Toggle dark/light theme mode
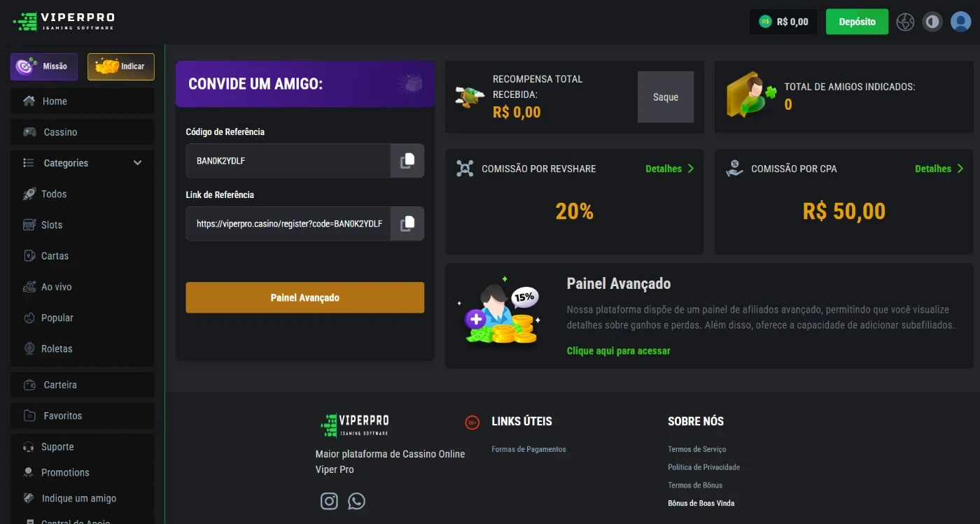The width and height of the screenshot is (980, 524). tap(932, 22)
